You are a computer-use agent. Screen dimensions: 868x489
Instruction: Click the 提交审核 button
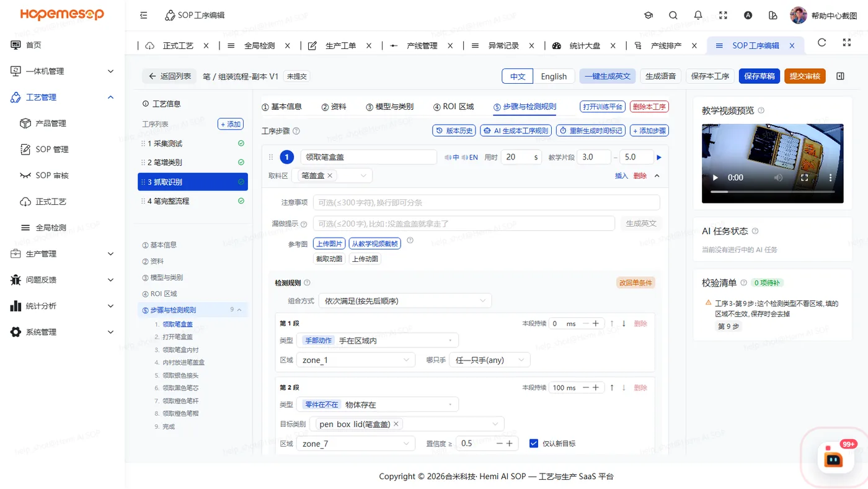coord(805,76)
